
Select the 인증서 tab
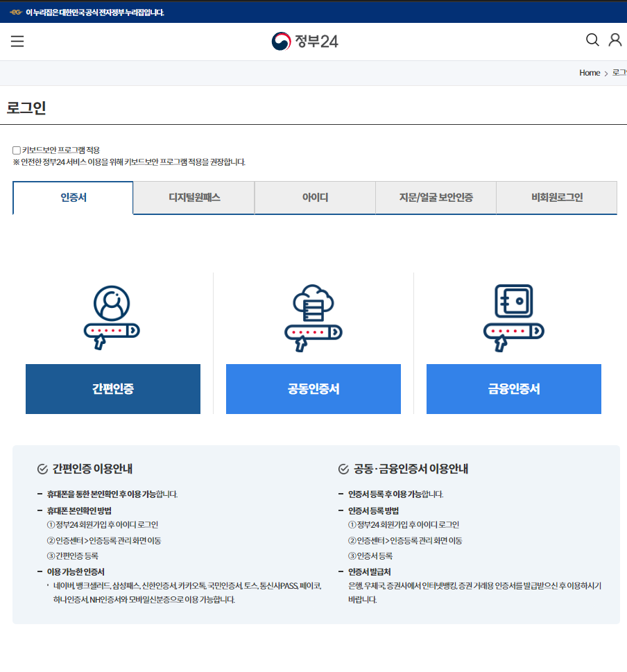coord(72,198)
